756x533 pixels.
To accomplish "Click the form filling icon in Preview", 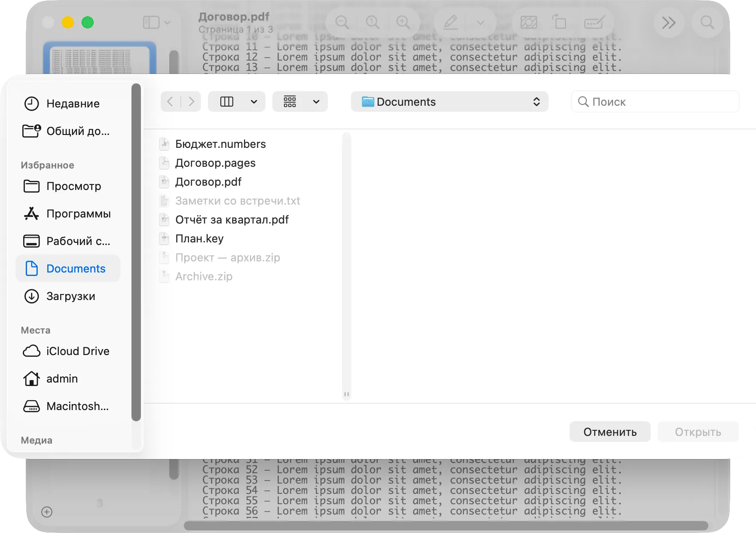I will 594,22.
